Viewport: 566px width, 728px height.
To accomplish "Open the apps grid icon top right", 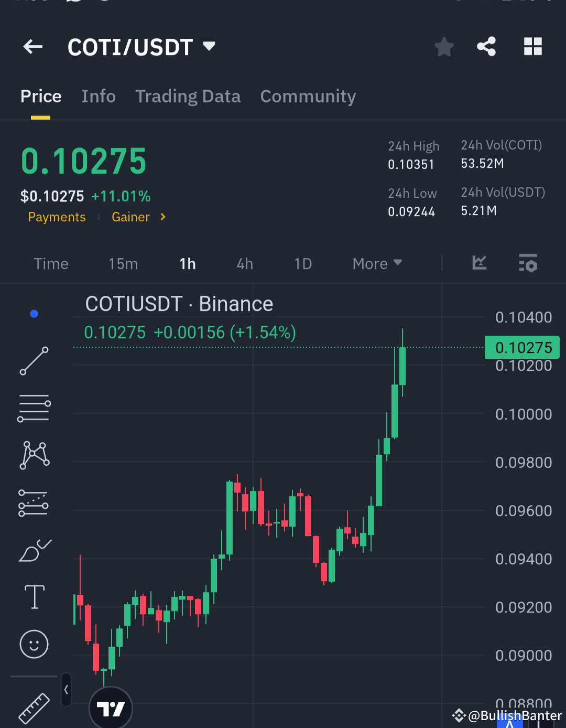I will coord(533,46).
